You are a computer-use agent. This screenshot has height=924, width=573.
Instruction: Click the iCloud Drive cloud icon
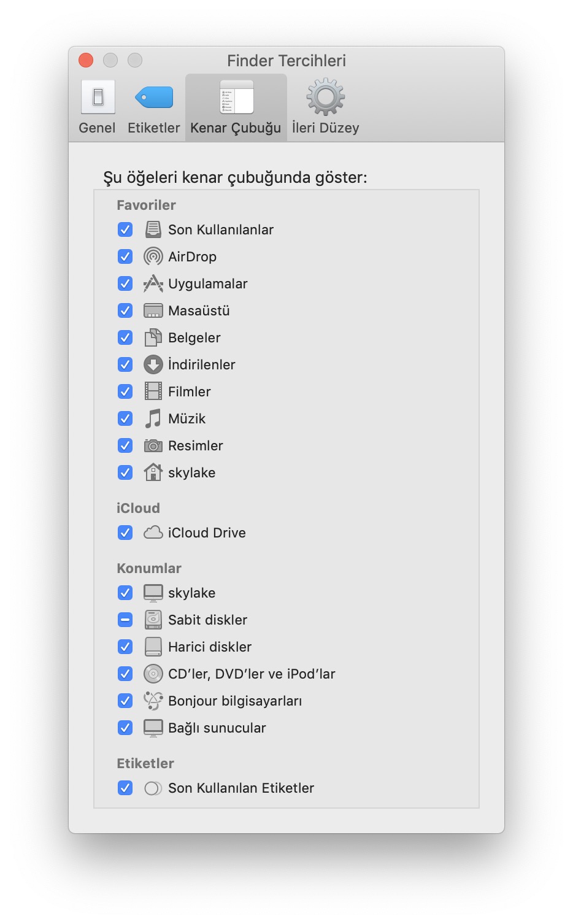(x=153, y=533)
